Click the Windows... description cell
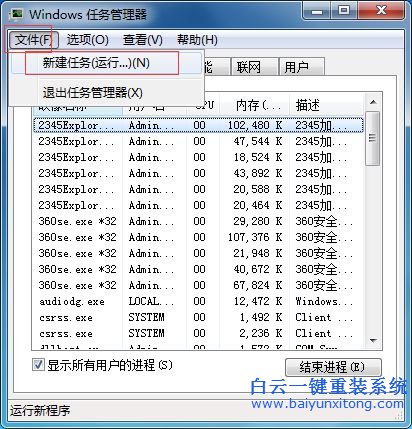Screen dimensions: 412x429 point(324,301)
